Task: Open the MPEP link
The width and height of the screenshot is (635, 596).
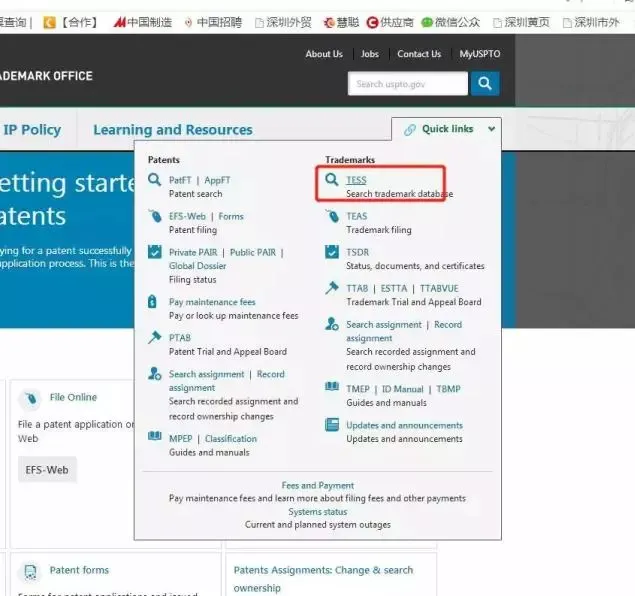Action: 181,439
